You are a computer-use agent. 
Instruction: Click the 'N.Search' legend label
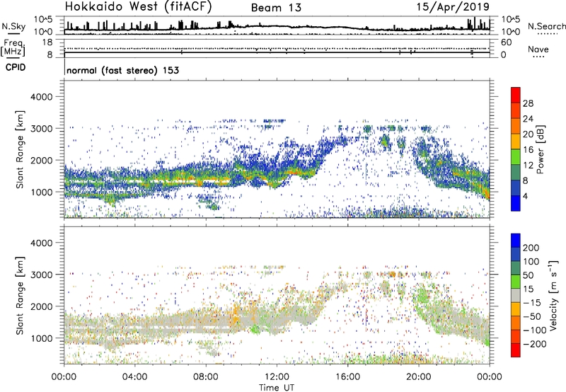point(546,26)
